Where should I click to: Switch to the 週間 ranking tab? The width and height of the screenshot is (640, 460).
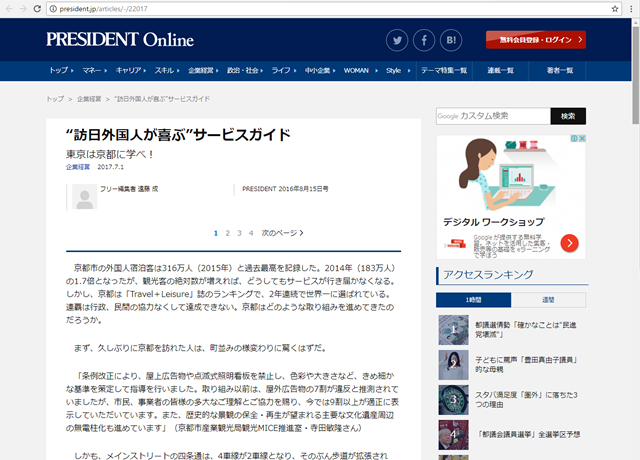pyautogui.click(x=548, y=299)
